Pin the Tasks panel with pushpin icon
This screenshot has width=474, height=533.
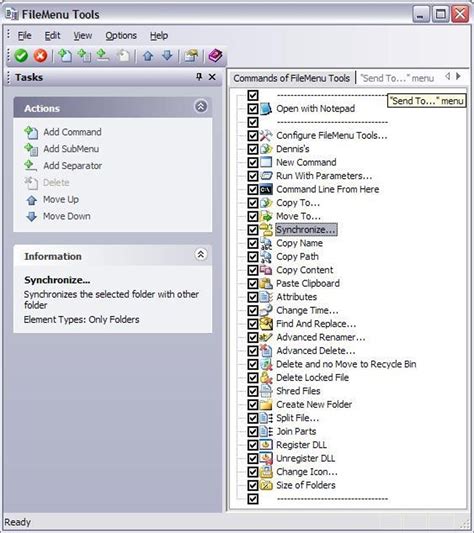(199, 77)
